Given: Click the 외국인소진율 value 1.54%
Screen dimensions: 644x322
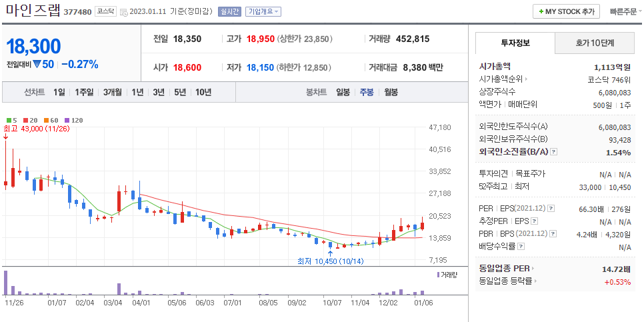Looking at the screenshot, I should [619, 153].
